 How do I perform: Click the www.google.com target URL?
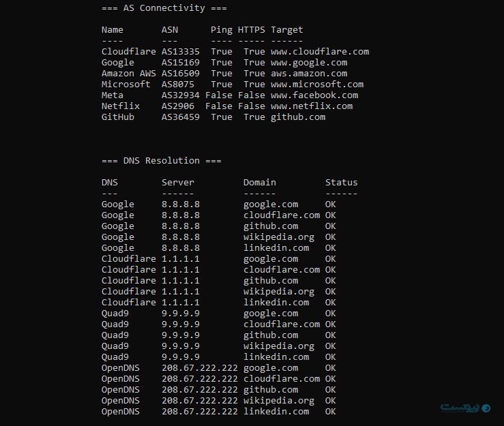[x=309, y=63]
